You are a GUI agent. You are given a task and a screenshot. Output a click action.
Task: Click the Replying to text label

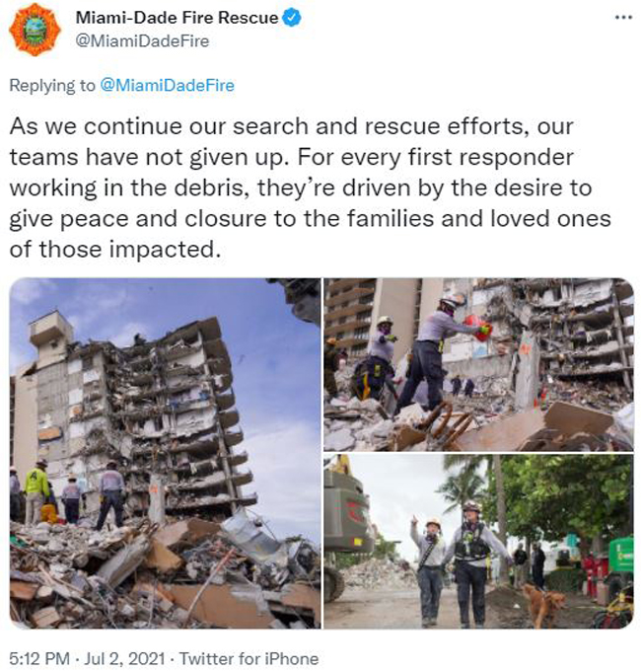tap(52, 85)
